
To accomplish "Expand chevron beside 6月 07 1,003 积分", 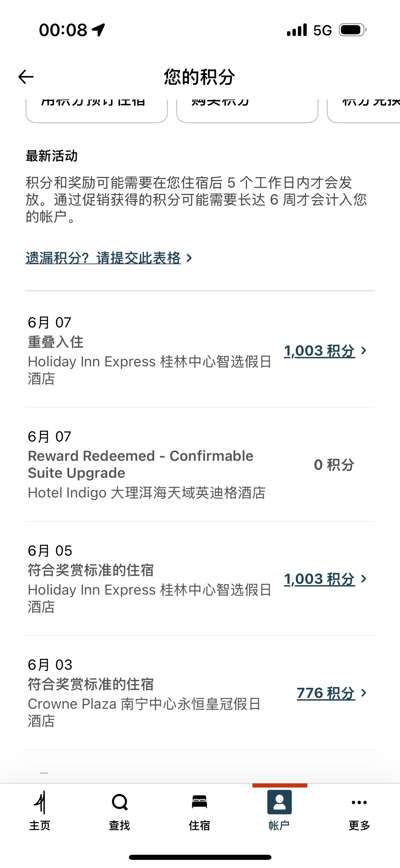I will (x=364, y=350).
